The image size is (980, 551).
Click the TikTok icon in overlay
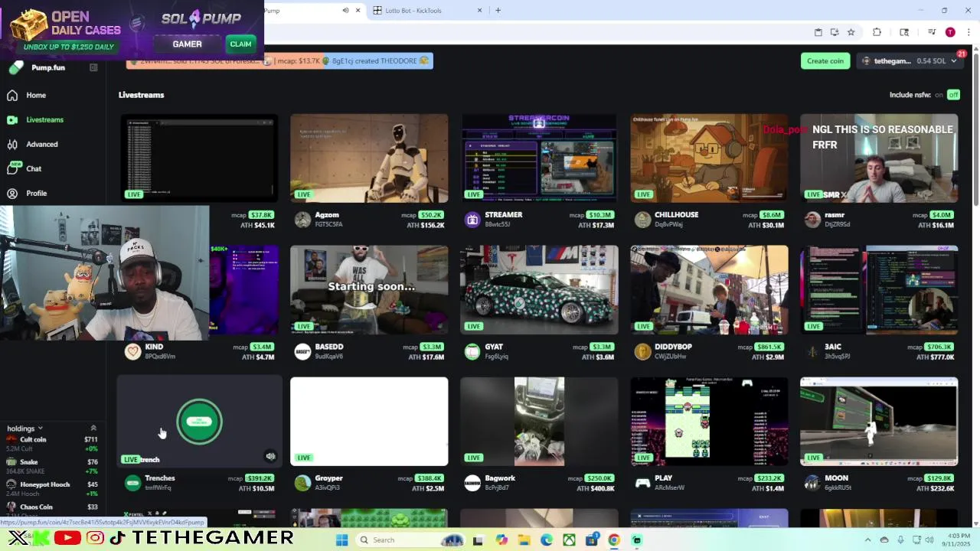pos(117,539)
